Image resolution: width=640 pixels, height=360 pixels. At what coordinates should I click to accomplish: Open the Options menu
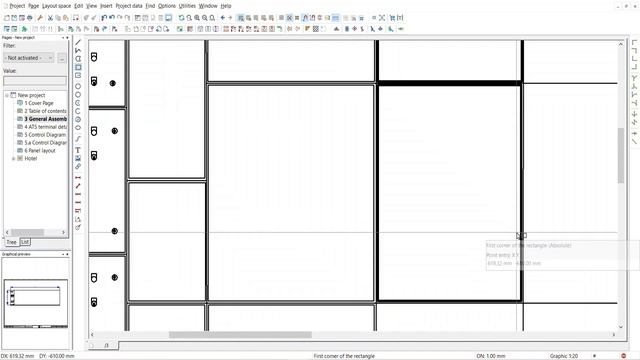(x=167, y=6)
